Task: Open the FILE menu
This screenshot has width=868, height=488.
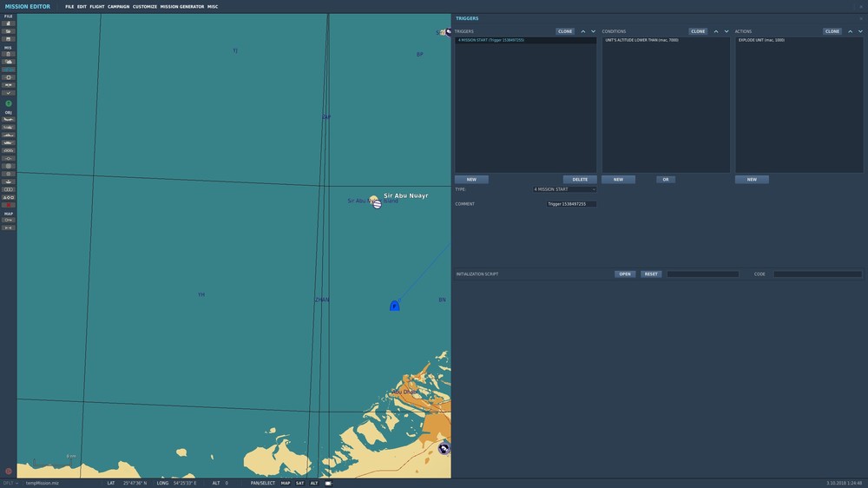Action: [69, 7]
